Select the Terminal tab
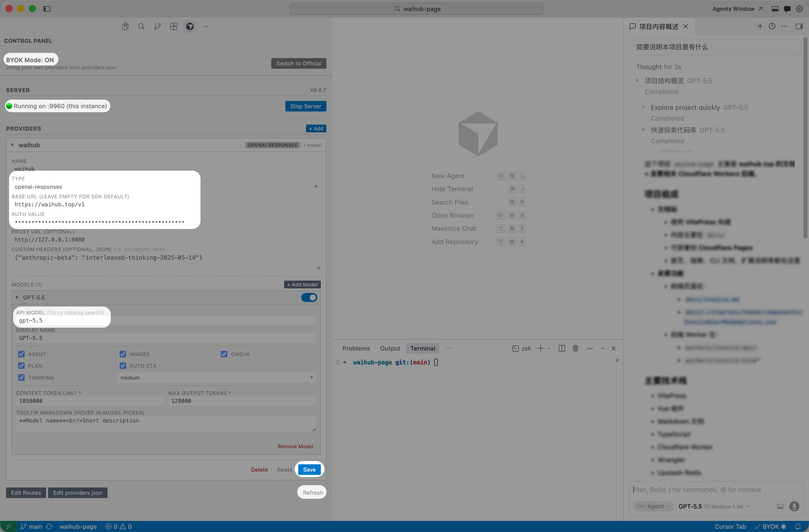The height and width of the screenshot is (532, 809). 423,349
